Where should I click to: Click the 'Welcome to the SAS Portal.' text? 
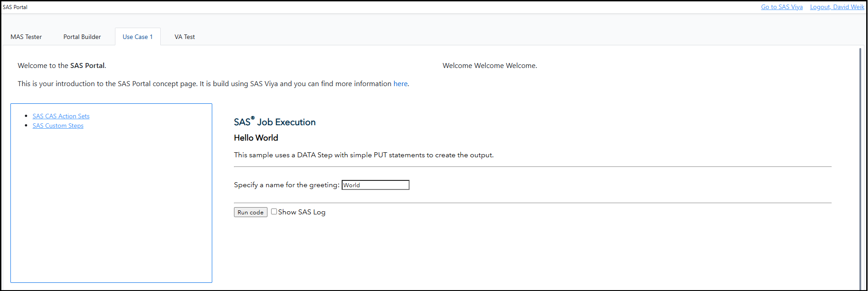pyautogui.click(x=62, y=66)
